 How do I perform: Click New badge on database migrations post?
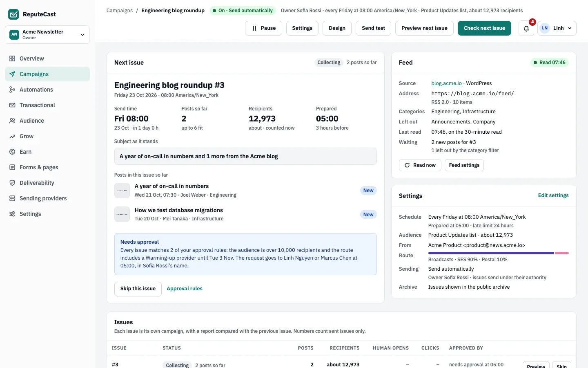[368, 215]
